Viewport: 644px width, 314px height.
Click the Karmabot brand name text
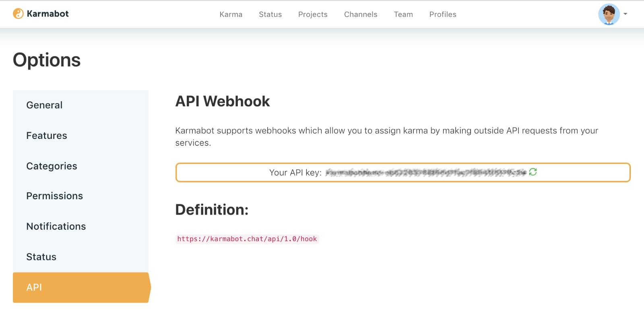(47, 14)
